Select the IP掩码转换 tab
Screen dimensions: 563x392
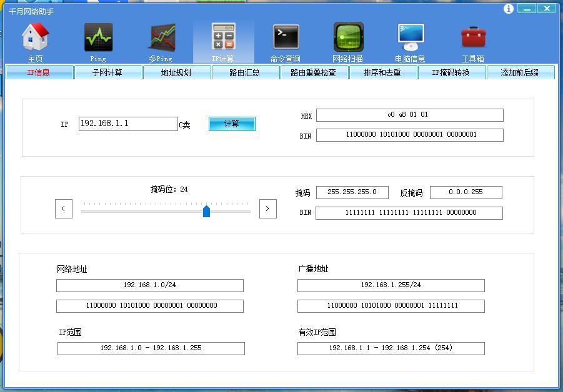[451, 72]
